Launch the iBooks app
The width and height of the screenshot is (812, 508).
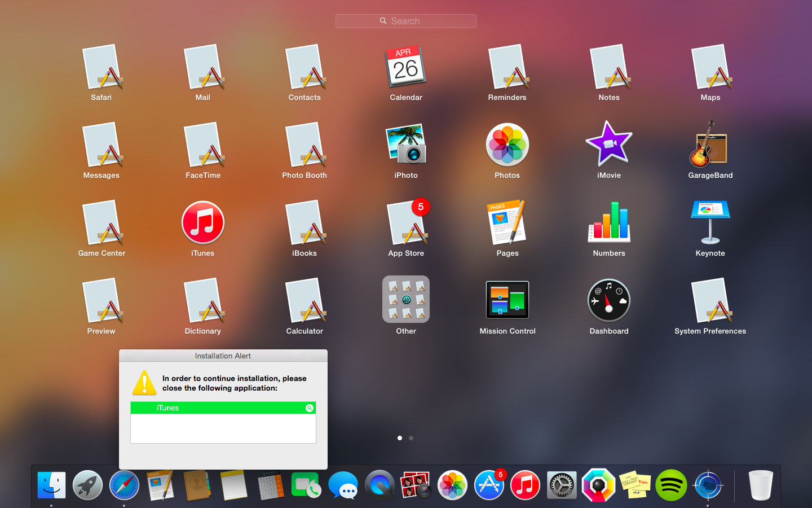304,224
